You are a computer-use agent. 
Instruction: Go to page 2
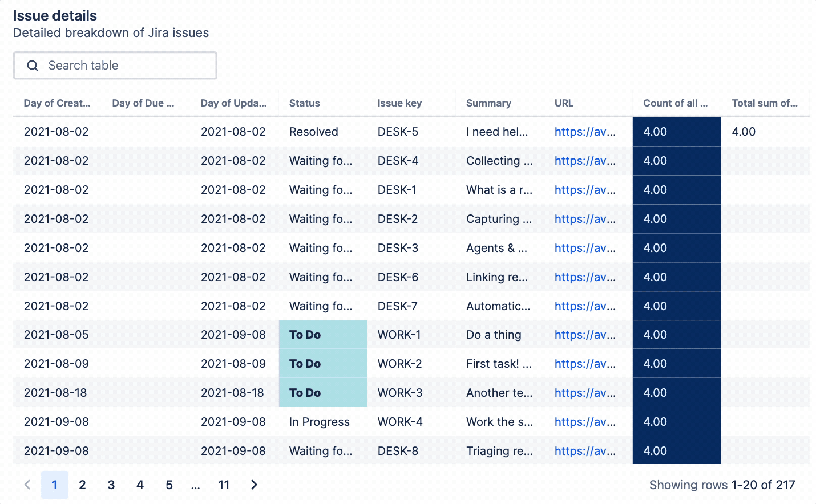pos(82,485)
